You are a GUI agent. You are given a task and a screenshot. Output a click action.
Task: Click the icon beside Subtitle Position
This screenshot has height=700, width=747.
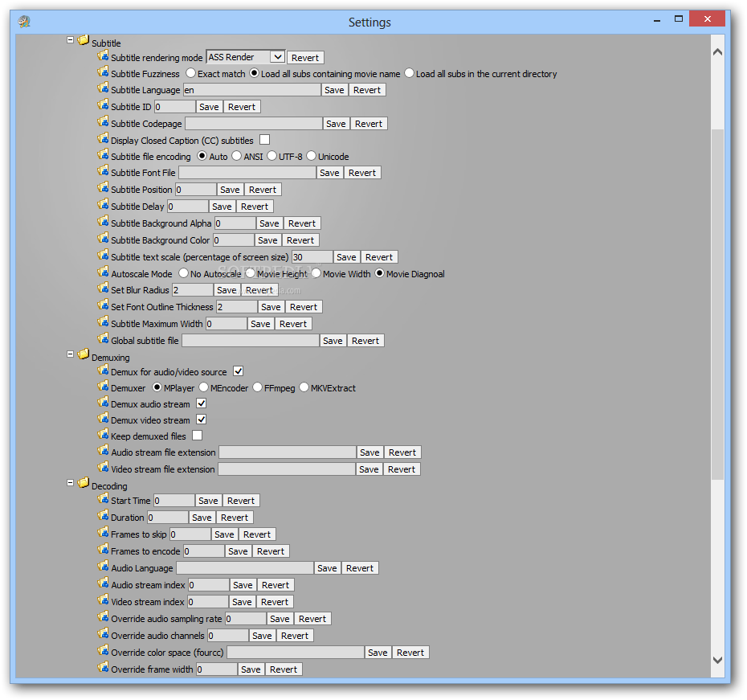pos(103,188)
